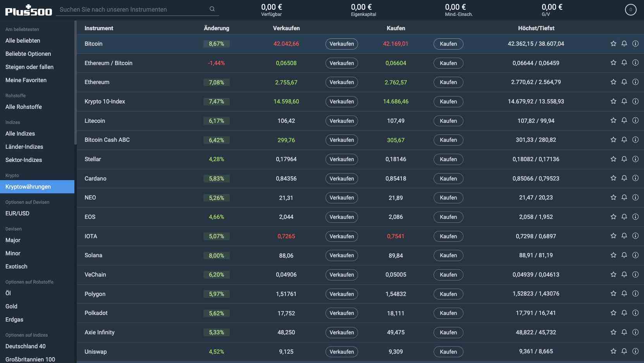Click the Instrument column header
The image size is (644, 363).
pyautogui.click(x=99, y=28)
